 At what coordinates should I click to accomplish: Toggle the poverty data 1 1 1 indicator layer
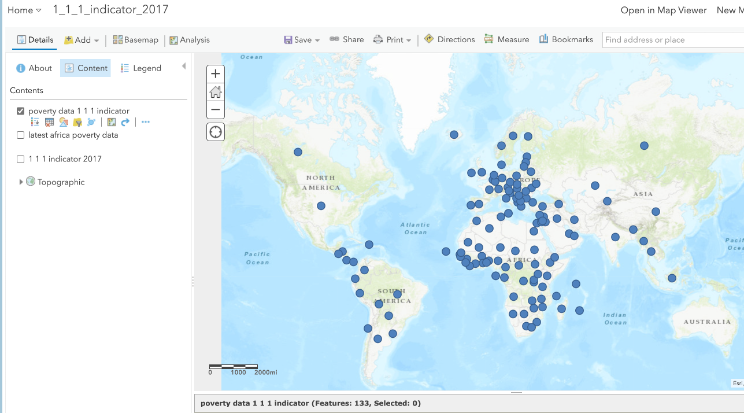pos(20,111)
